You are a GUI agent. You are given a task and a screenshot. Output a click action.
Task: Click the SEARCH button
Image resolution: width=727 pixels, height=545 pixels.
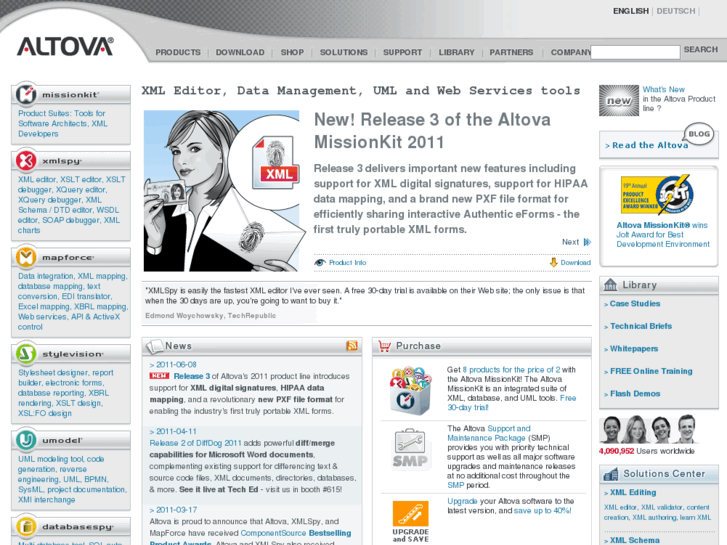[x=701, y=50]
